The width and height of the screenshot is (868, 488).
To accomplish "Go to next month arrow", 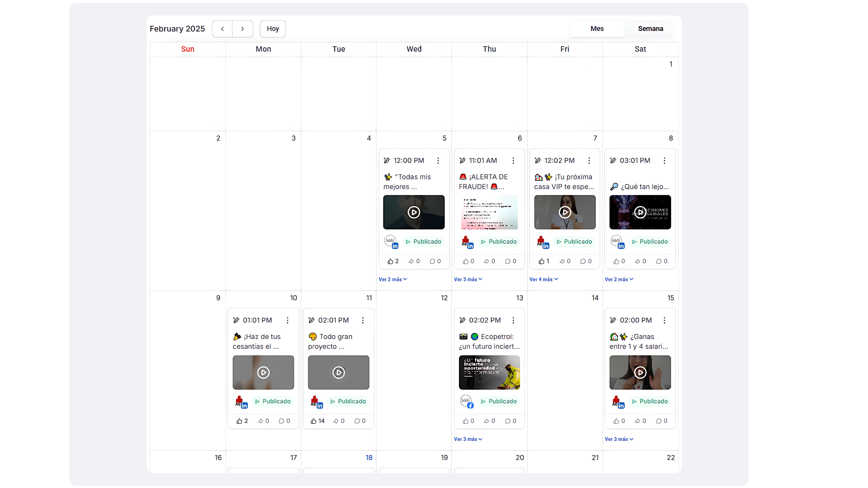I will [x=243, y=29].
